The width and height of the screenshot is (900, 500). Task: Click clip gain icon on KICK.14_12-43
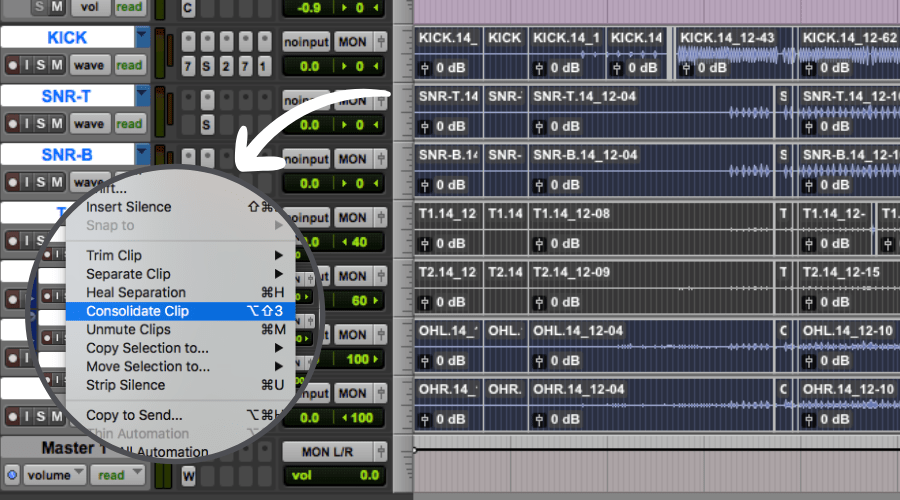[x=686, y=68]
